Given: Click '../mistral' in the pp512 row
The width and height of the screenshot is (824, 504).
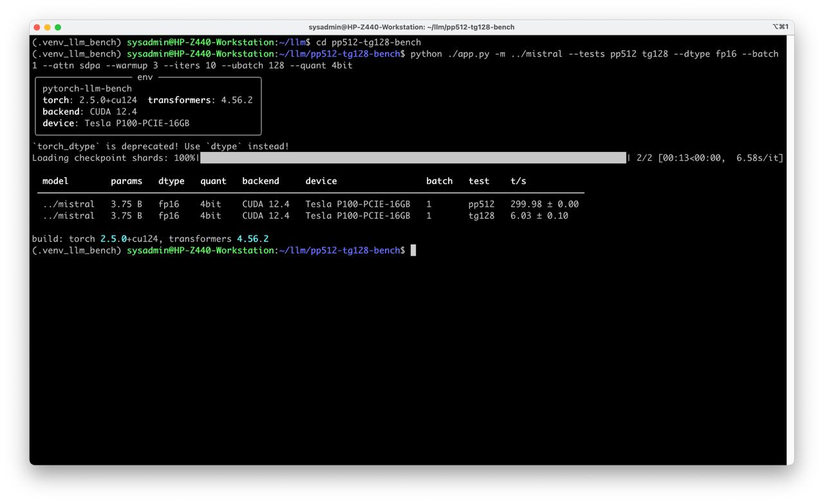Looking at the screenshot, I should click(68, 205).
